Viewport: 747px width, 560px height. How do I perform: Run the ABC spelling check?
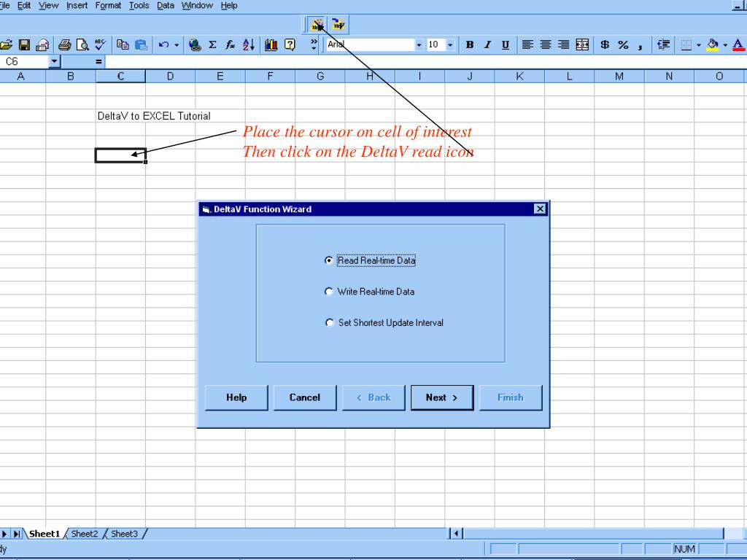[100, 44]
